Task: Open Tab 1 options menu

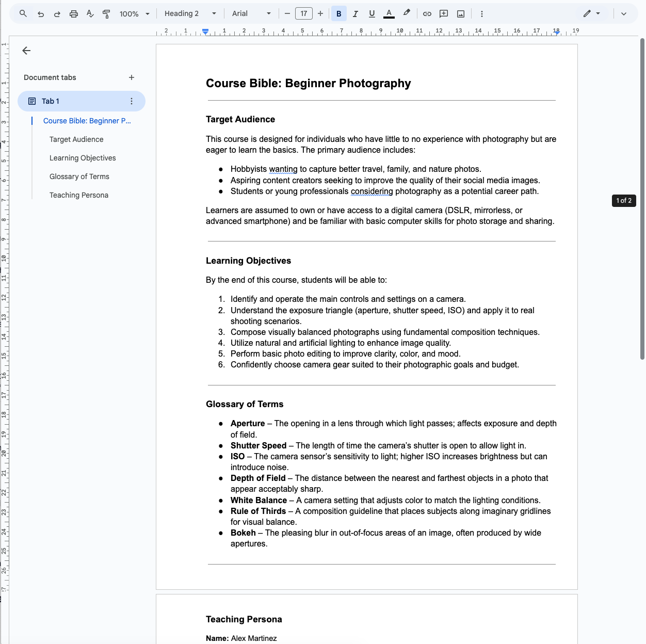Action: click(132, 101)
